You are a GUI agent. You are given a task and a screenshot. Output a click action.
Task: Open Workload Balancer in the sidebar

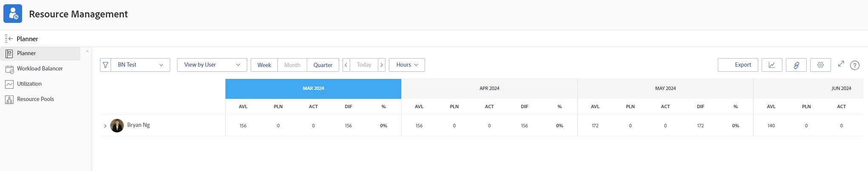(x=40, y=69)
